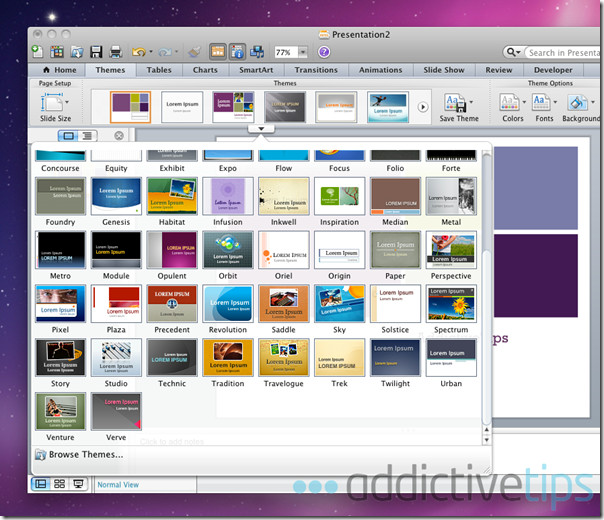Screen dimensions: 604x520
Task: Toggle the Inspector toolbox icon
Action: pyautogui.click(x=237, y=52)
